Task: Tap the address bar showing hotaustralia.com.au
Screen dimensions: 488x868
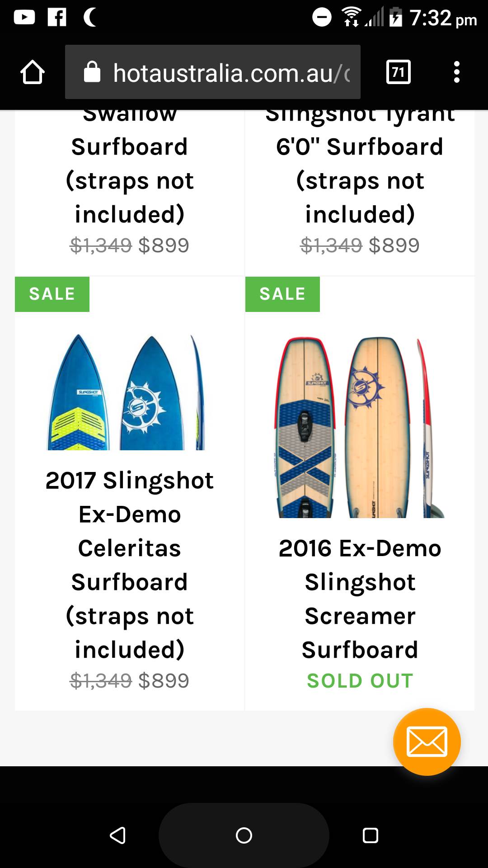Action: tap(212, 71)
